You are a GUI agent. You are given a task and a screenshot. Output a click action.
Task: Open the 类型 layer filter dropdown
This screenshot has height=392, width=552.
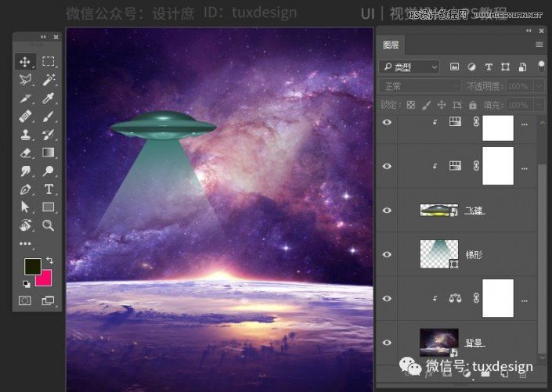(x=409, y=67)
